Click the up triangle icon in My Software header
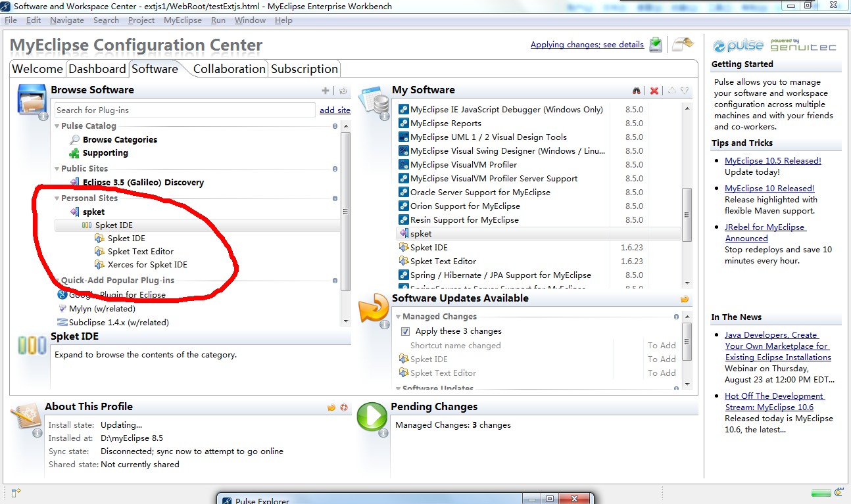This screenshot has width=851, height=504. coord(672,91)
